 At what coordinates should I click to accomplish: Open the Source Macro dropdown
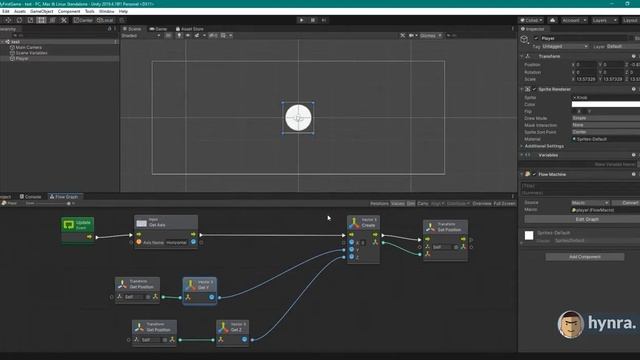(590, 203)
